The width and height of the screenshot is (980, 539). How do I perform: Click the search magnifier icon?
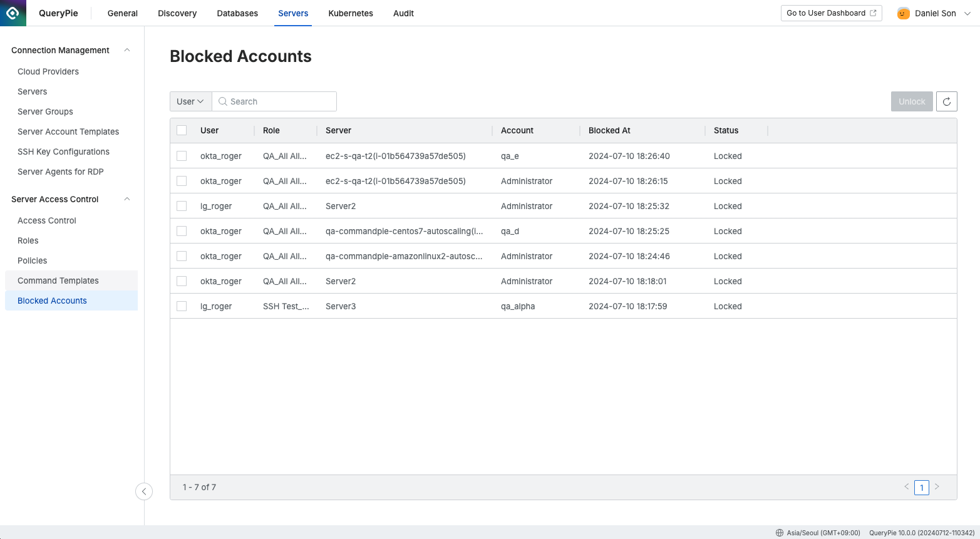point(222,101)
